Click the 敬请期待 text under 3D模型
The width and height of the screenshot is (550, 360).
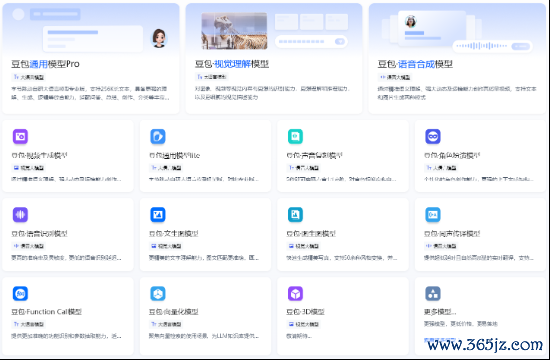299,336
